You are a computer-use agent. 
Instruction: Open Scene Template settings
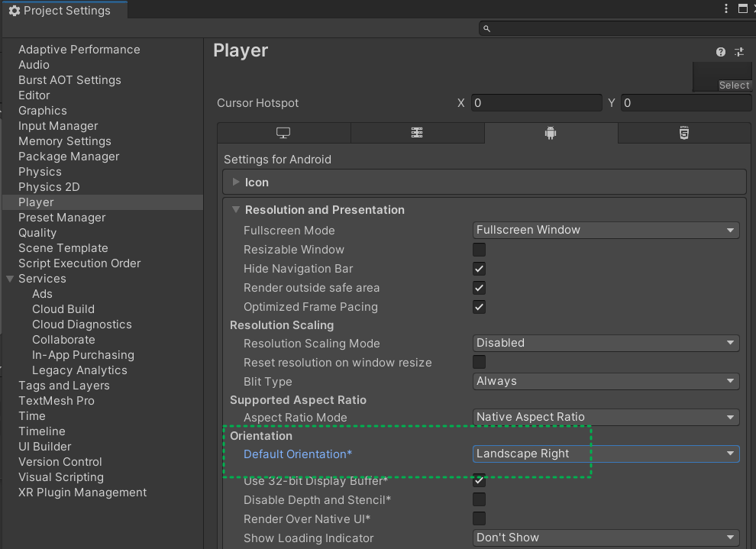click(x=63, y=248)
